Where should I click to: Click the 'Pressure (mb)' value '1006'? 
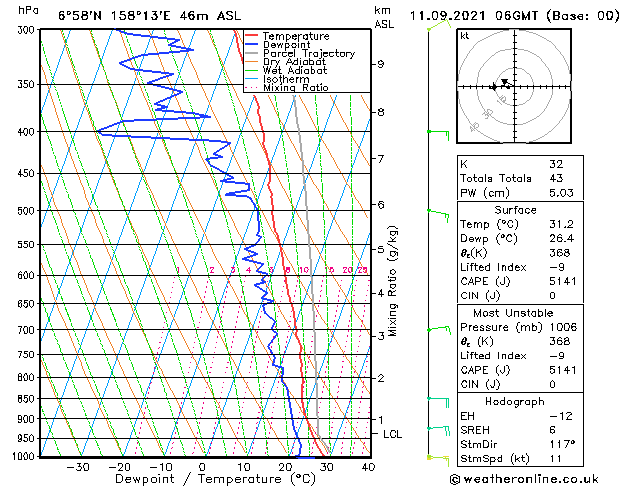coord(563,327)
